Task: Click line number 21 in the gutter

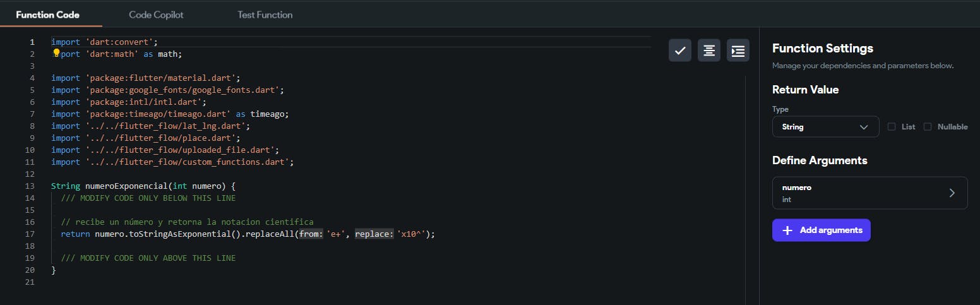Action: click(30, 282)
